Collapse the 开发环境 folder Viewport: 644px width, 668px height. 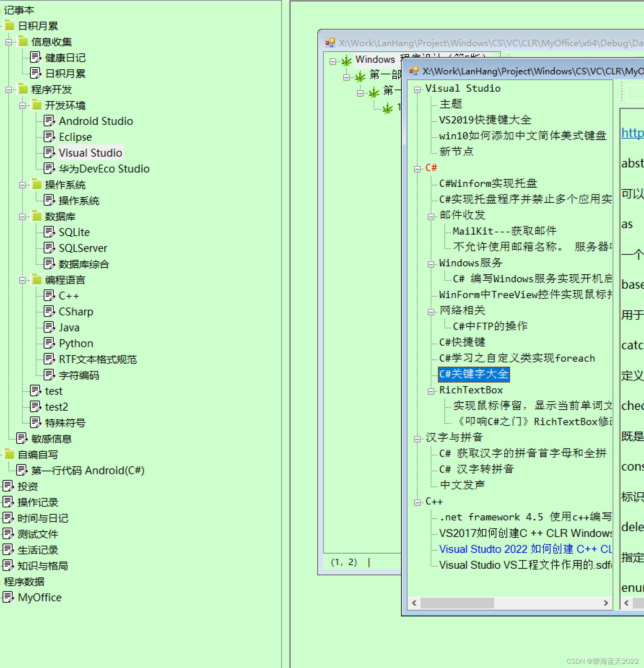click(x=22, y=106)
